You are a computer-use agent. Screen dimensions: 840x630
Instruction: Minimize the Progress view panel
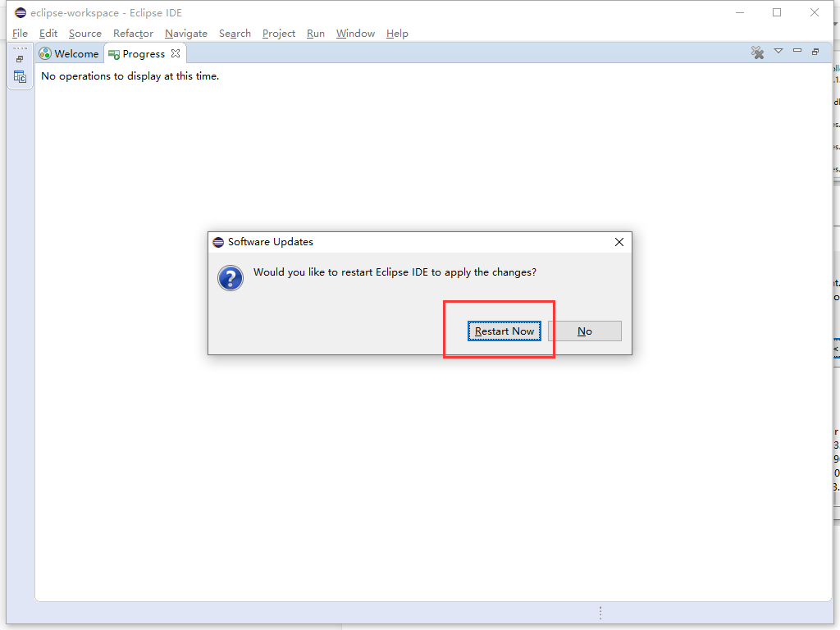point(797,50)
